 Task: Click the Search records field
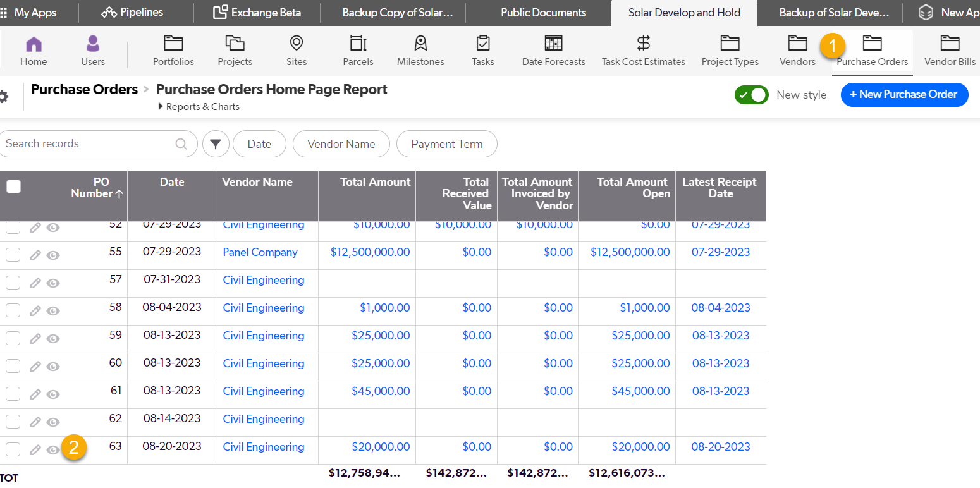[x=98, y=144]
